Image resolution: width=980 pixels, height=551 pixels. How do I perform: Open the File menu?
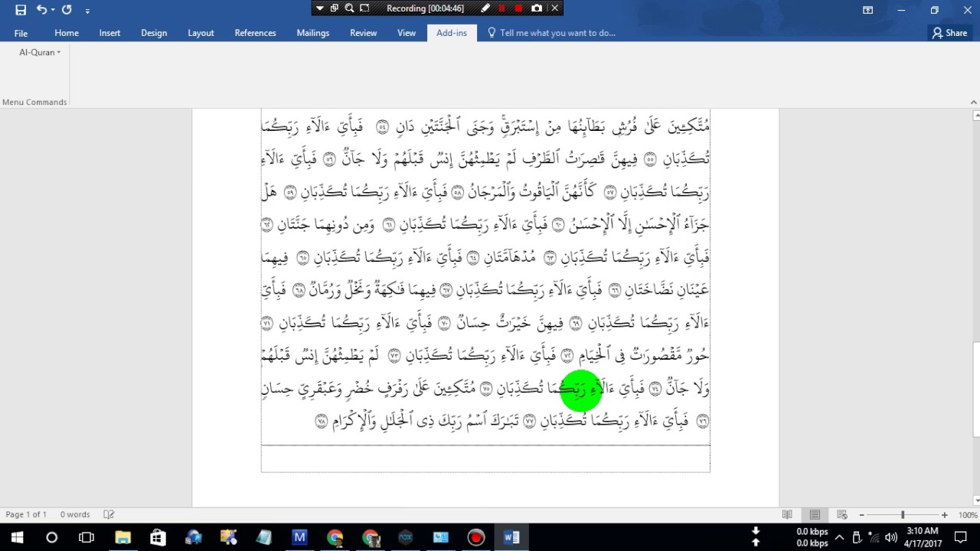tap(21, 33)
